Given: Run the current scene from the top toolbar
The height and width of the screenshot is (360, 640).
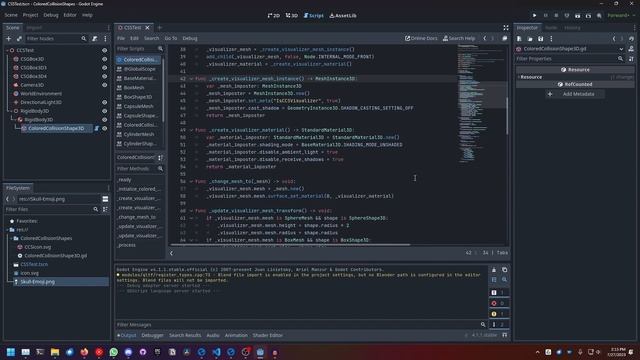Looking at the screenshot, I should point(577,16).
